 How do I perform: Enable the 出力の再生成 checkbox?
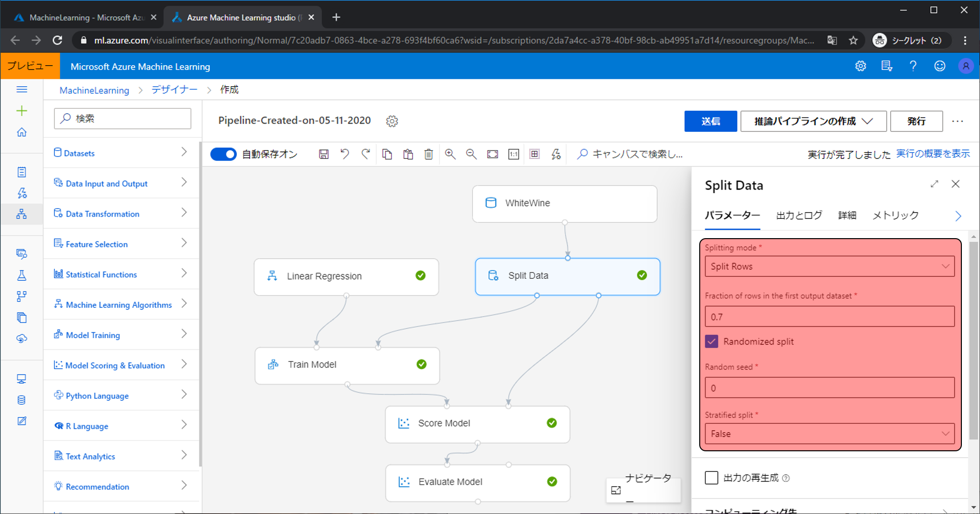(711, 478)
